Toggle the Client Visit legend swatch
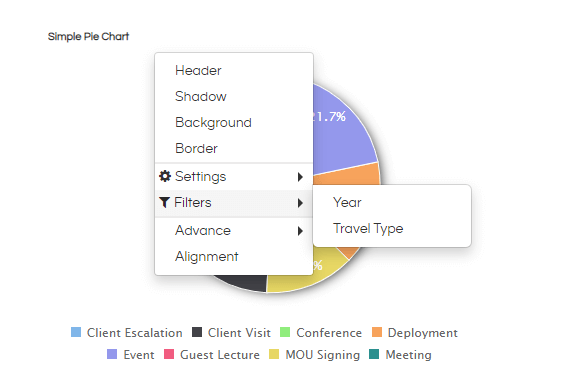568x385 pixels. tap(197, 332)
